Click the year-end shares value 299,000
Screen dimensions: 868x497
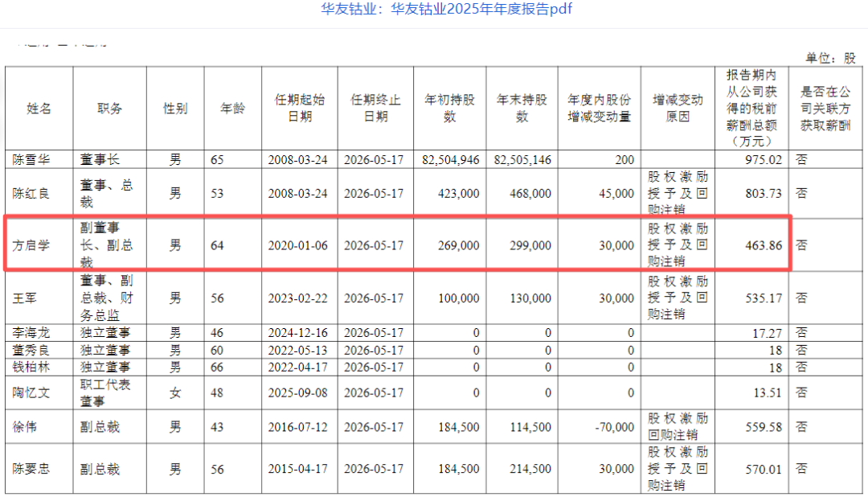(x=530, y=245)
